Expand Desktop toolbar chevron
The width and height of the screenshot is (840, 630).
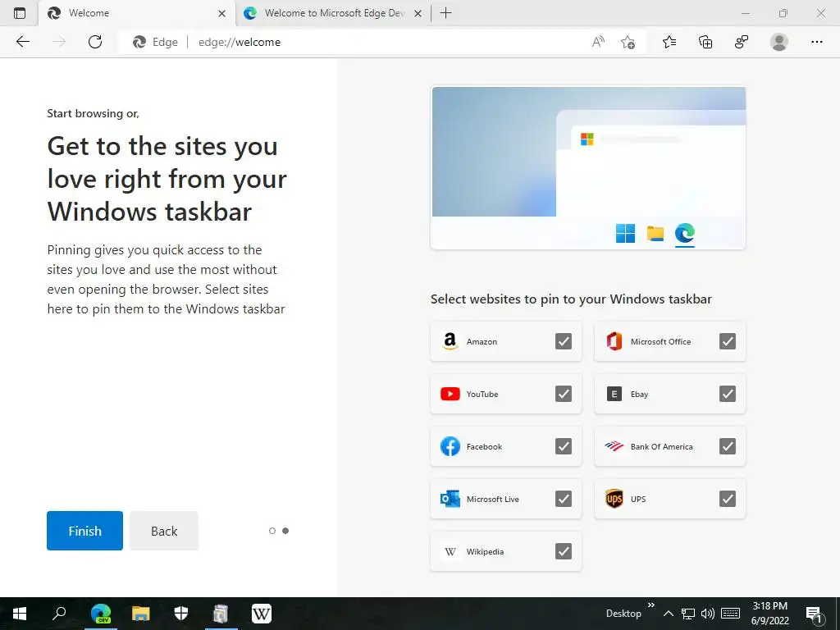[x=651, y=605]
